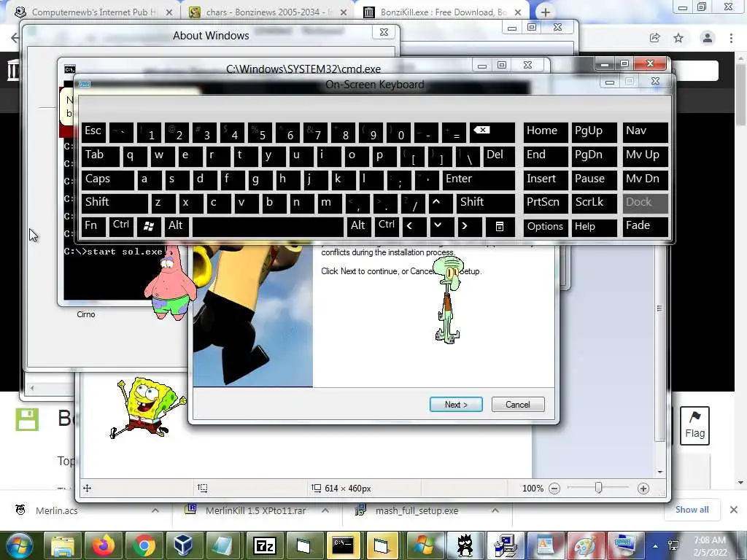Switch to Paint via taskbar palette icon

(x=584, y=545)
